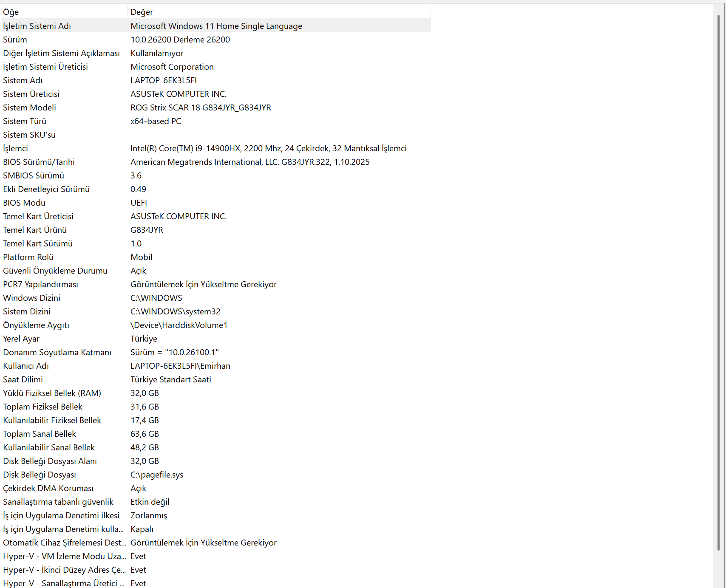
Task: Select the Otomatik Cihaz Şifrelemesi row
Action: click(x=216, y=543)
